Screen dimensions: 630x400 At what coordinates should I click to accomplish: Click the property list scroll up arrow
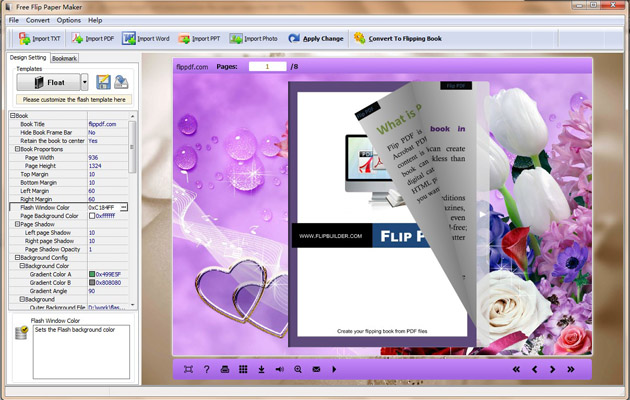[132, 116]
